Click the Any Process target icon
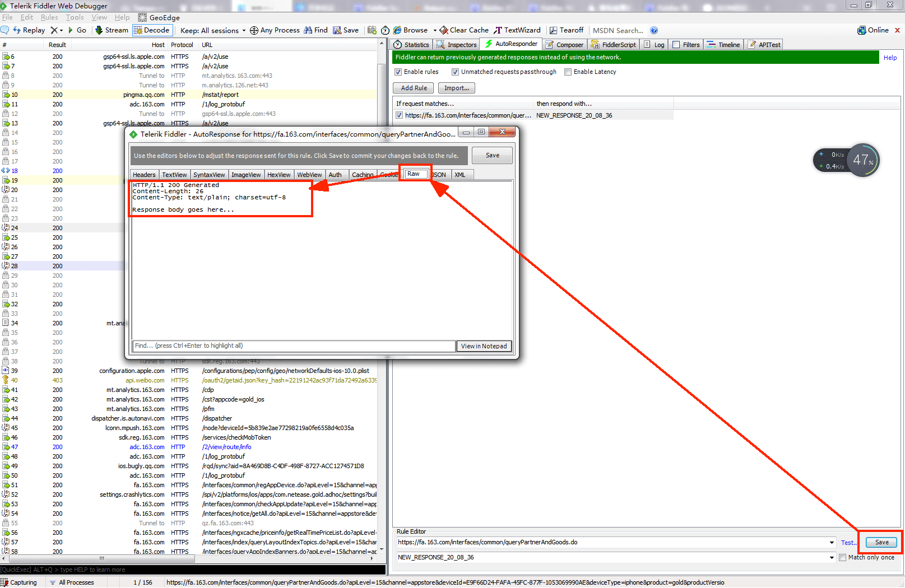 [254, 30]
